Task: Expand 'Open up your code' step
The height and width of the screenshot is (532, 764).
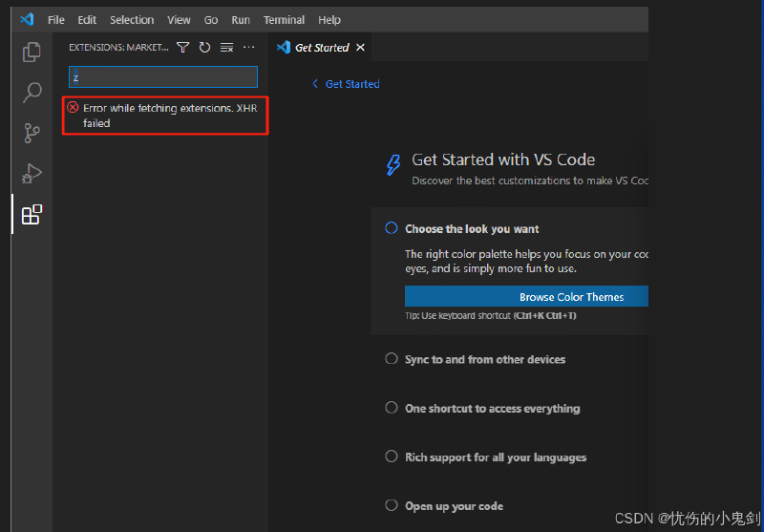Action: [x=455, y=506]
